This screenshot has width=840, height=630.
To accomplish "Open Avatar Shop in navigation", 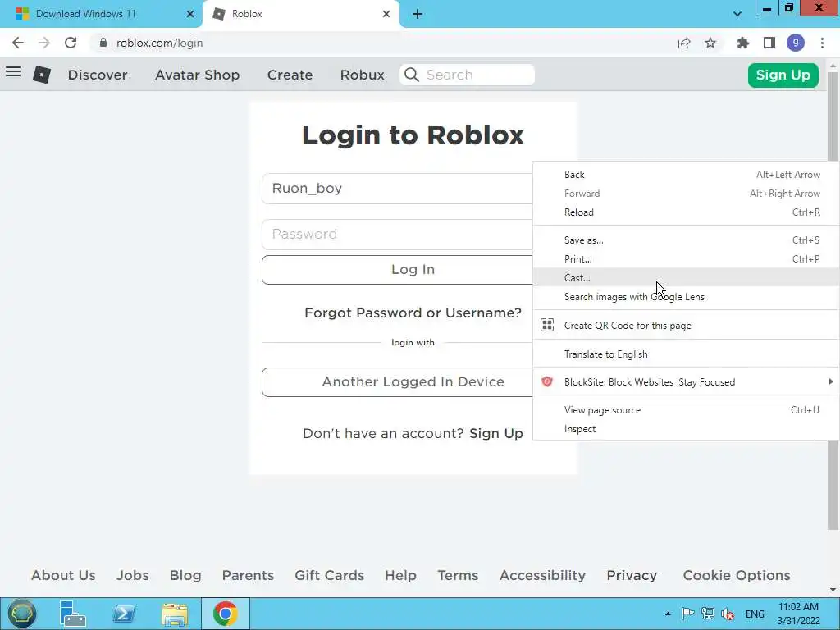I will pyautogui.click(x=197, y=75).
